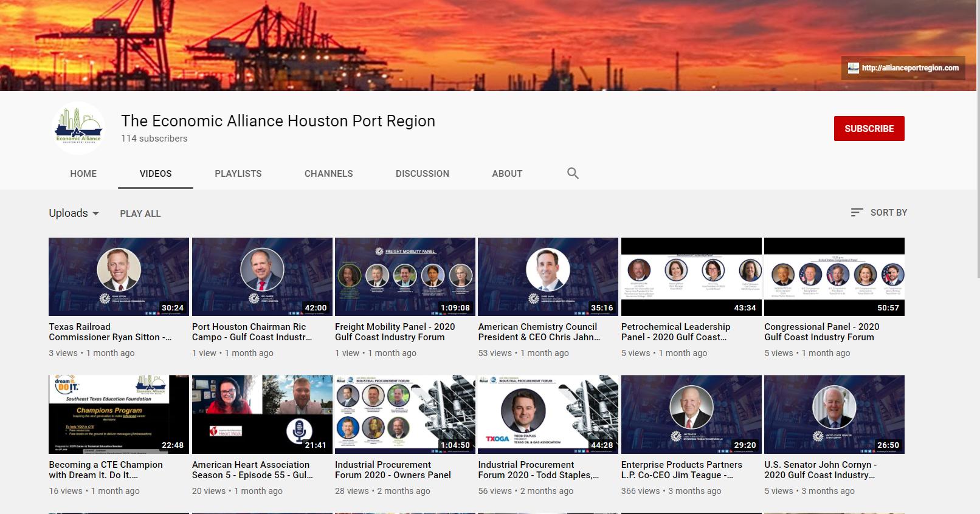The image size is (980, 514).
Task: Expand the Uploads dropdown
Action: click(74, 213)
